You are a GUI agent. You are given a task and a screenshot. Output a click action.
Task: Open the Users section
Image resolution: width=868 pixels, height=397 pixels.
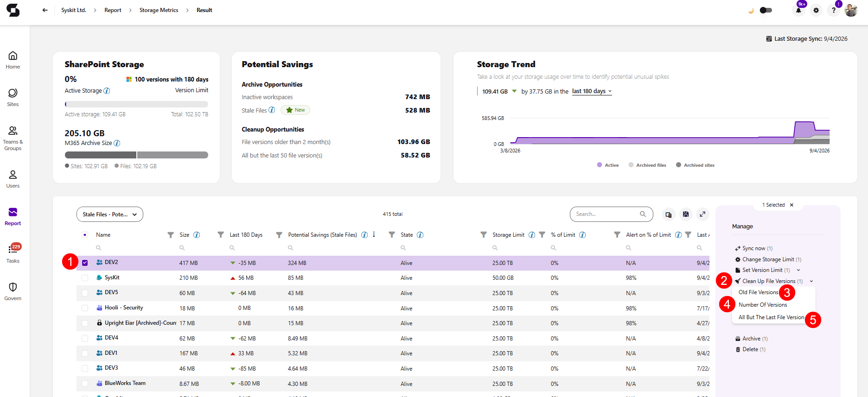tap(13, 179)
